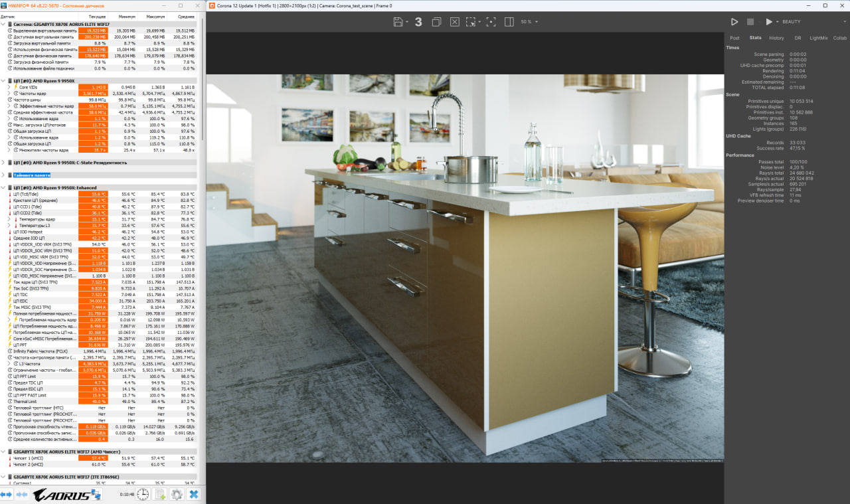850x504 pixels.
Task: Switch to the Post tab
Action: tap(734, 38)
